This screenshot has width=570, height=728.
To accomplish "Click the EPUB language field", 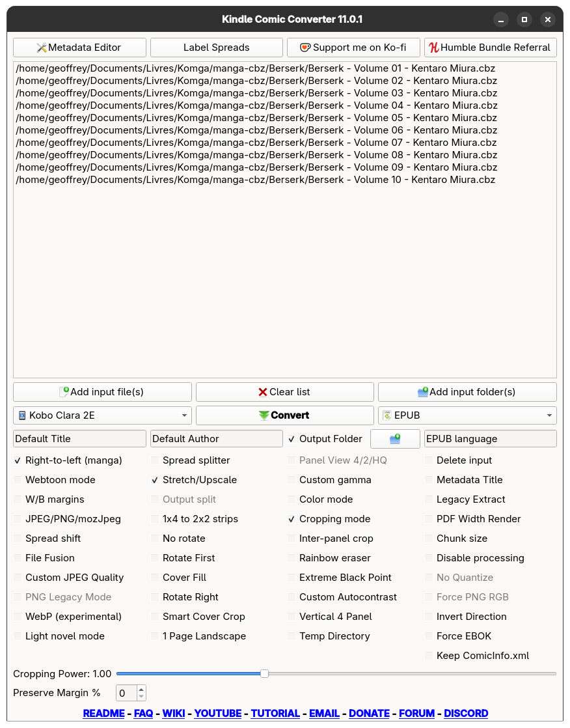I will pyautogui.click(x=490, y=439).
